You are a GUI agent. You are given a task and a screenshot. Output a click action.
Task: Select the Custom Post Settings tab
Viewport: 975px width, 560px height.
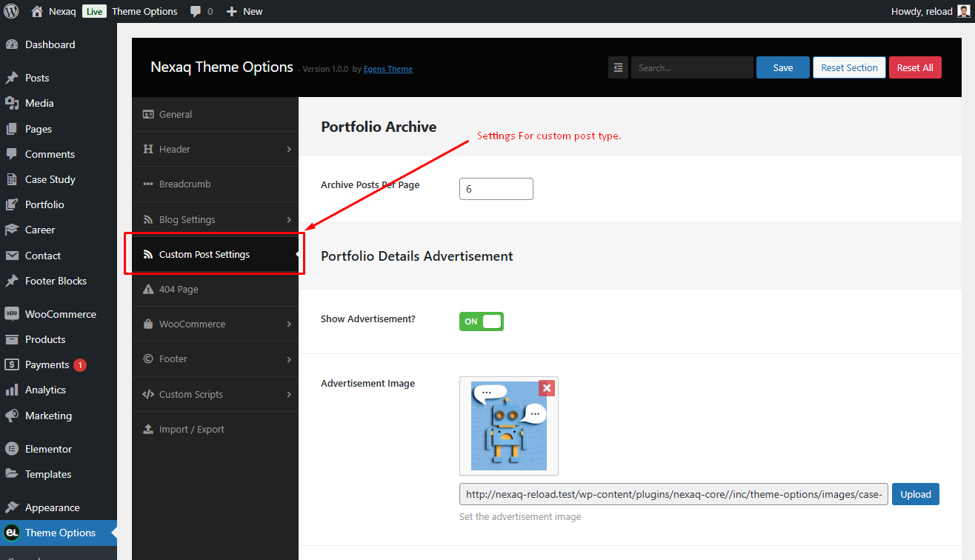(215, 254)
